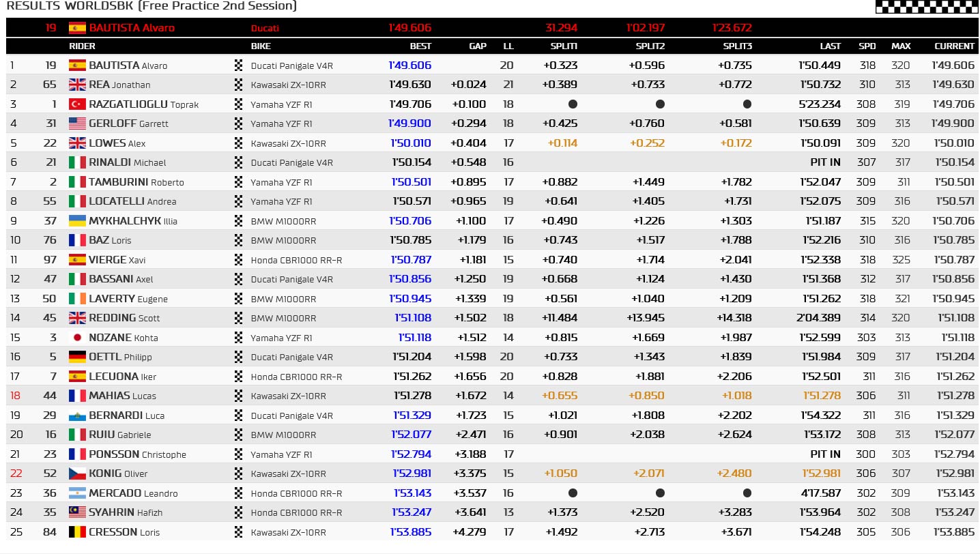Click the Spanish flag beside Bautista in the top banner
Screen dimensions: 980x554
pyautogui.click(x=77, y=28)
